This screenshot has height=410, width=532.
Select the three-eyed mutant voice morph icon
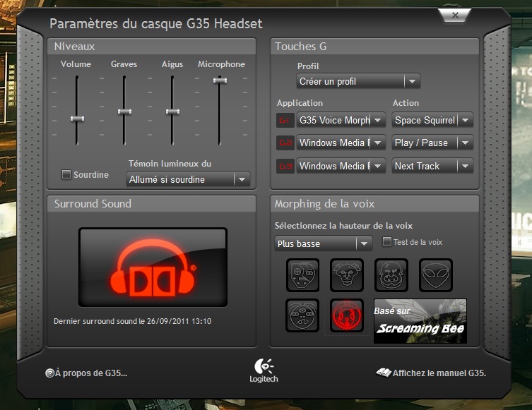click(x=302, y=315)
